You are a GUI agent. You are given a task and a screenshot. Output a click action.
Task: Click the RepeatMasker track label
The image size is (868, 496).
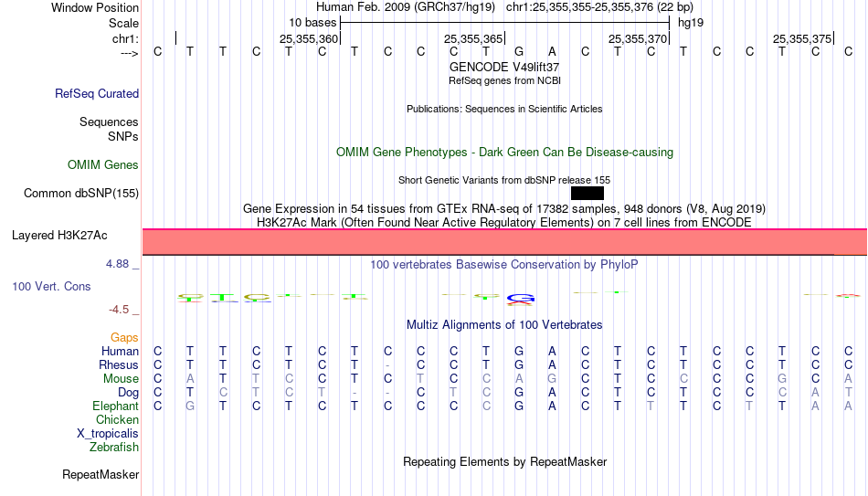pyautogui.click(x=101, y=474)
